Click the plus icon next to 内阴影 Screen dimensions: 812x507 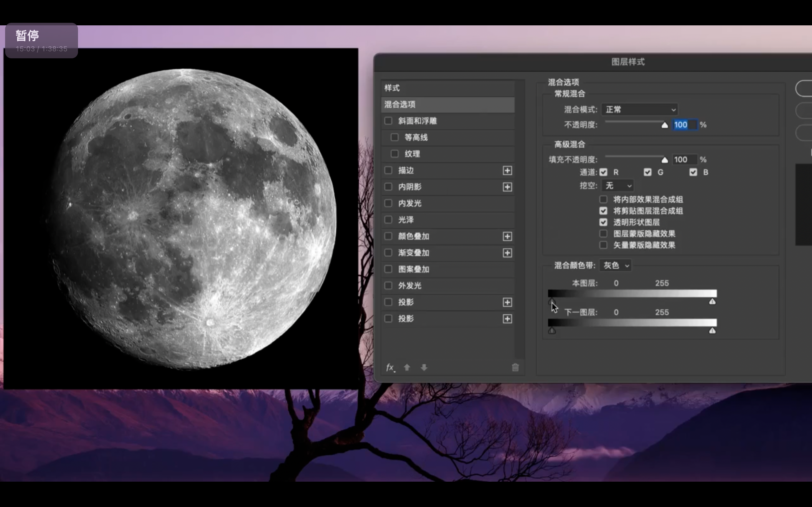507,187
